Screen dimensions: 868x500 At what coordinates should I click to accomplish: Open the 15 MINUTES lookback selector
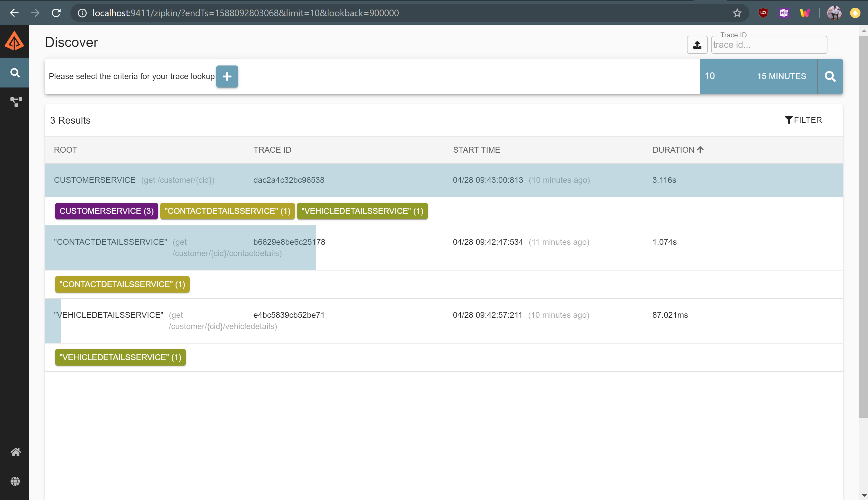pos(781,76)
